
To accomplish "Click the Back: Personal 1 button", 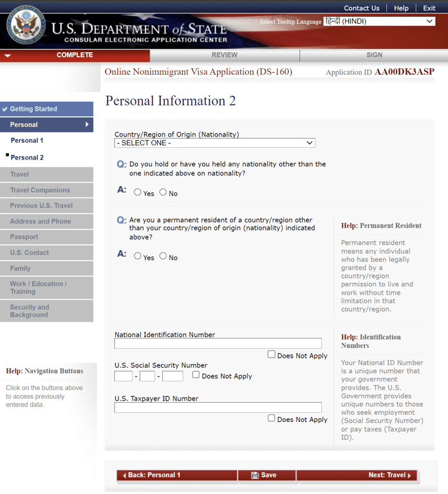I will [177, 475].
